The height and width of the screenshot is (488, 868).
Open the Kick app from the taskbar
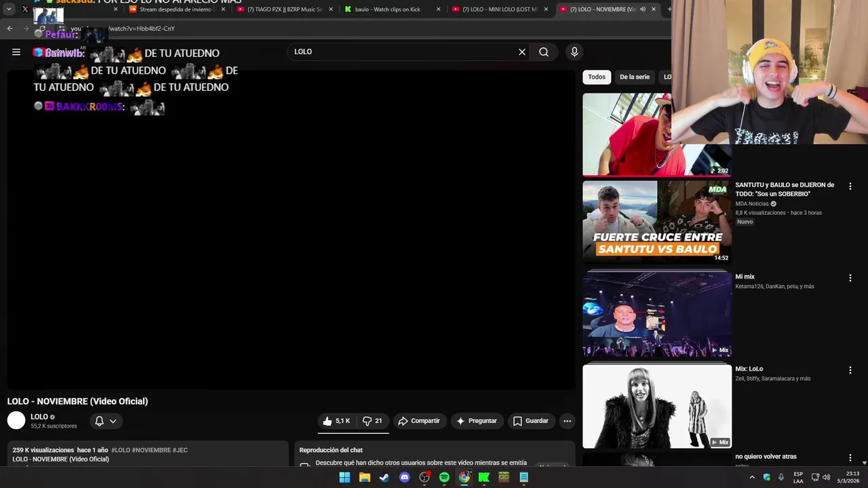tap(484, 477)
